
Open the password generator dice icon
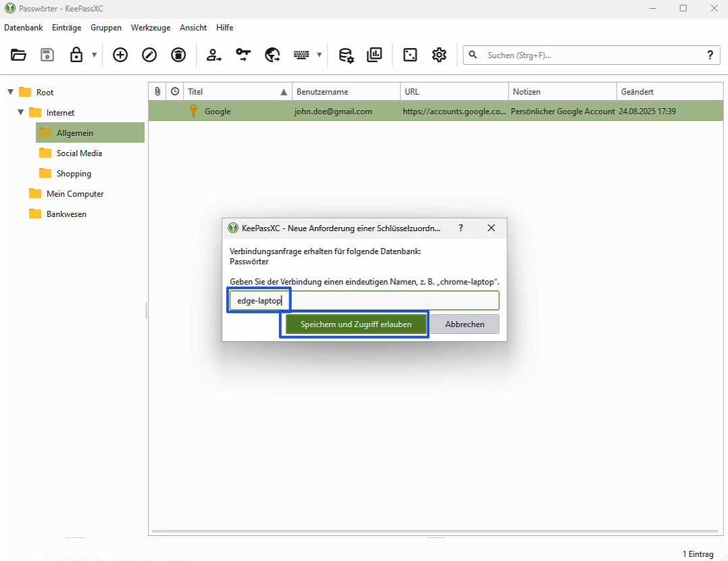(x=410, y=55)
